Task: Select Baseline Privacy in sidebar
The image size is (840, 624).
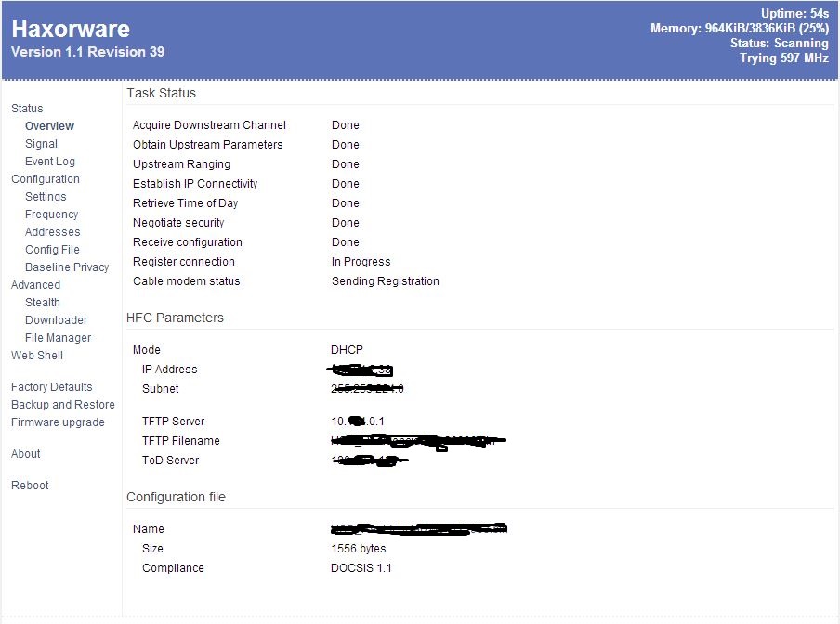Action: [x=67, y=267]
